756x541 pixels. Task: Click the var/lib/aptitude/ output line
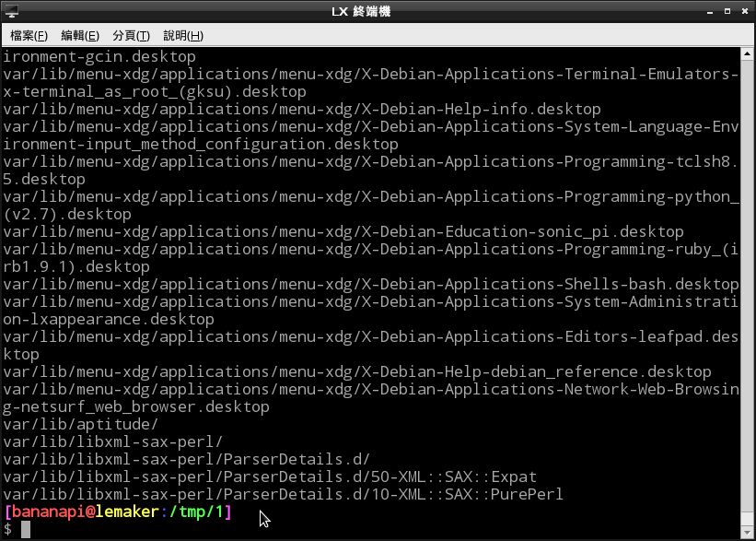pyautogui.click(x=81, y=424)
